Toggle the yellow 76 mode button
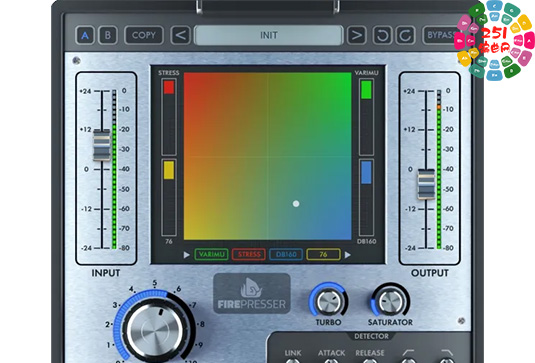This screenshot has width=535, height=363. pyautogui.click(x=323, y=255)
